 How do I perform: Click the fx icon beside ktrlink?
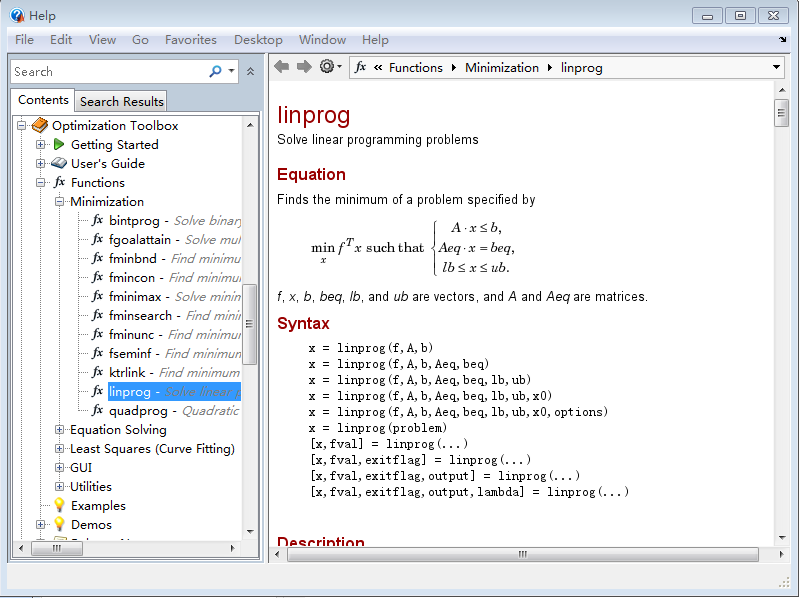[x=97, y=372]
